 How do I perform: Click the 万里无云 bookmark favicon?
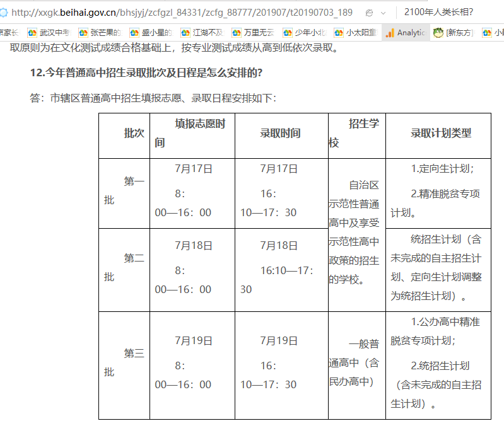(x=237, y=33)
